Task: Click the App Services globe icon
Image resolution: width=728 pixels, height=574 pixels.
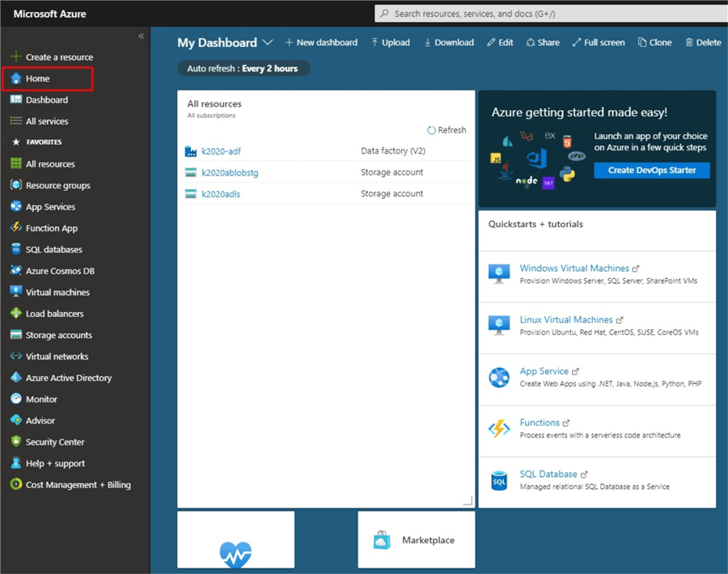Action: [x=16, y=206]
